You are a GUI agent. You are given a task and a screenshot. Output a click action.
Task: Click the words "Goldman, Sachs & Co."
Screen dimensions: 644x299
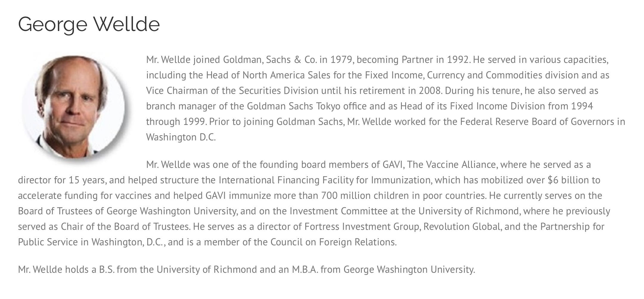(x=270, y=60)
